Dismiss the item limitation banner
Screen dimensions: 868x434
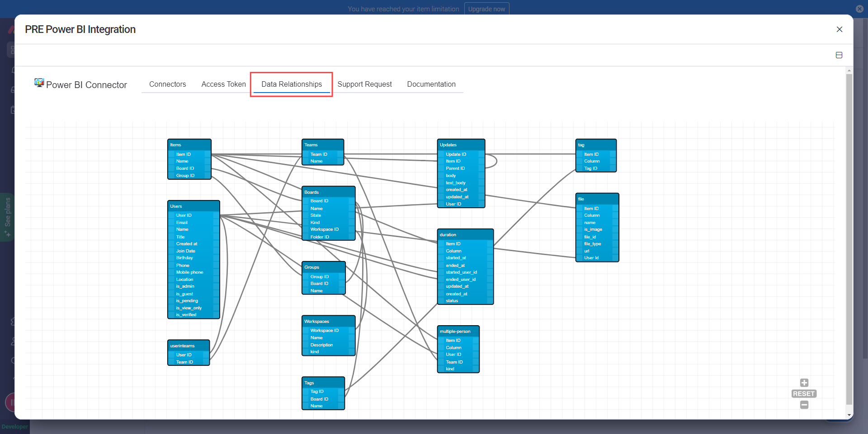point(859,9)
